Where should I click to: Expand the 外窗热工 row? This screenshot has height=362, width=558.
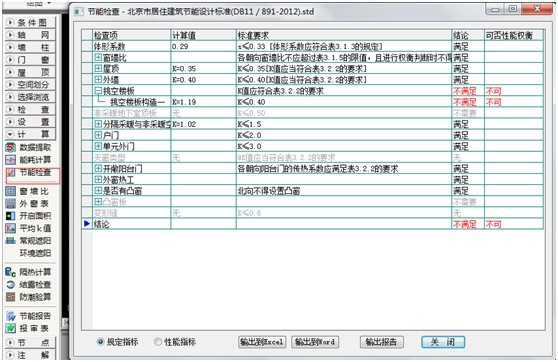coord(98,179)
